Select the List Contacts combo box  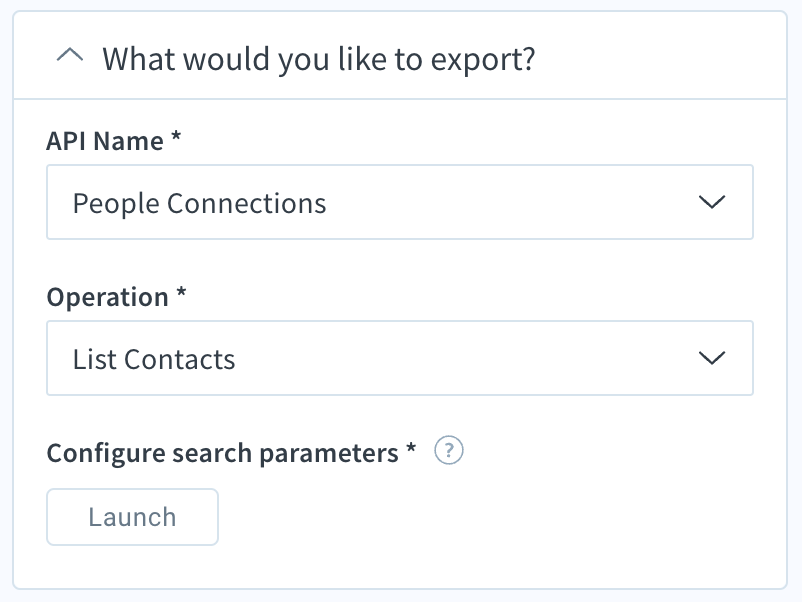pos(400,358)
